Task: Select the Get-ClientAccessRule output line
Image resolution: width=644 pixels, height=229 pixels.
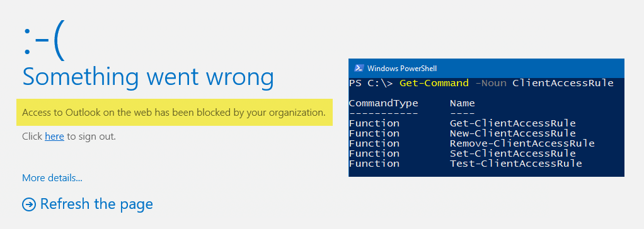Action: [462, 123]
